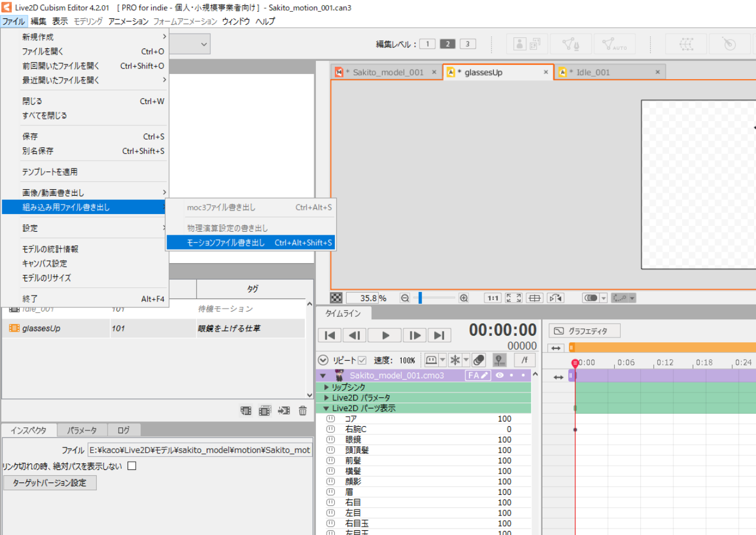The image size is (756, 535).
Task: Select 別名保存 from the File menu
Action: pos(85,151)
